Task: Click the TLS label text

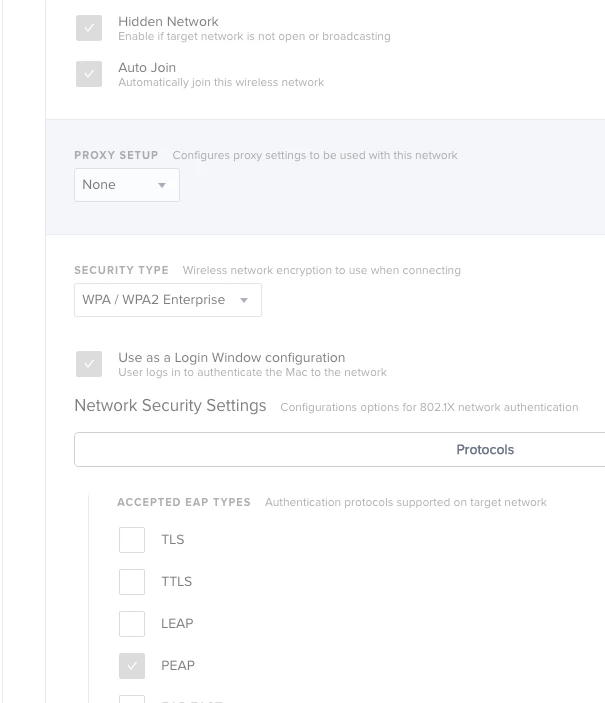Action: click(173, 540)
